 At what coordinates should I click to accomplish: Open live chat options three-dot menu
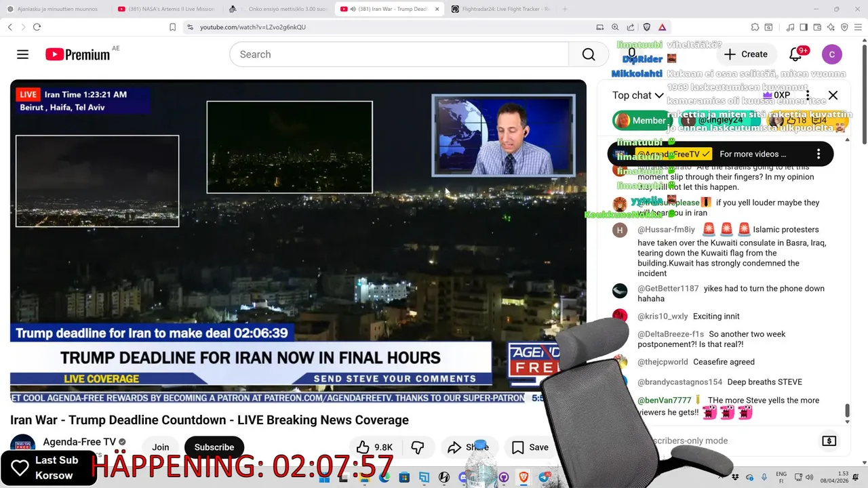tap(807, 96)
